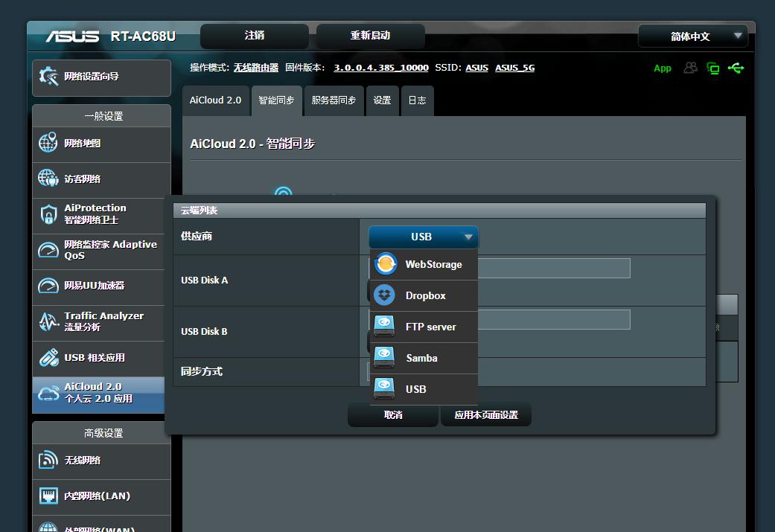Choose Samba from provider list
Image resolution: width=775 pixels, height=532 pixels.
point(424,358)
